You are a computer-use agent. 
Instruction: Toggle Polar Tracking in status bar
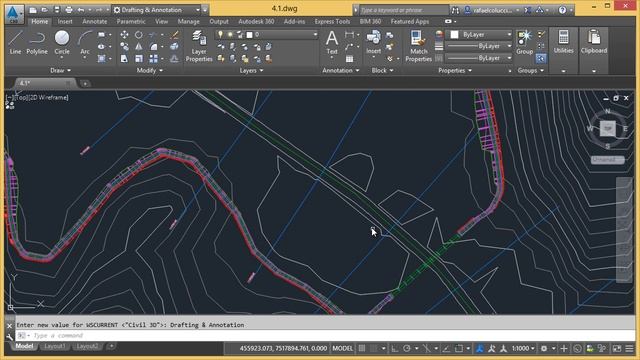click(x=407, y=348)
